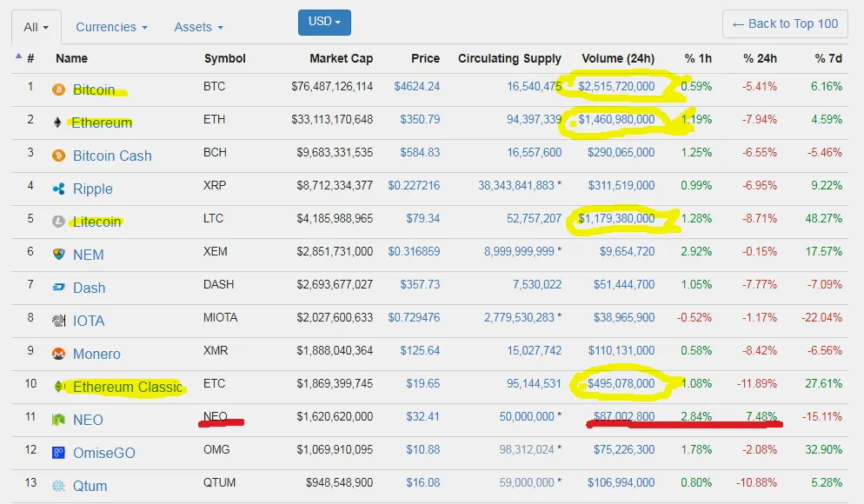The image size is (864, 504).
Task: Open the All filter dropdown tab
Action: [x=37, y=27]
